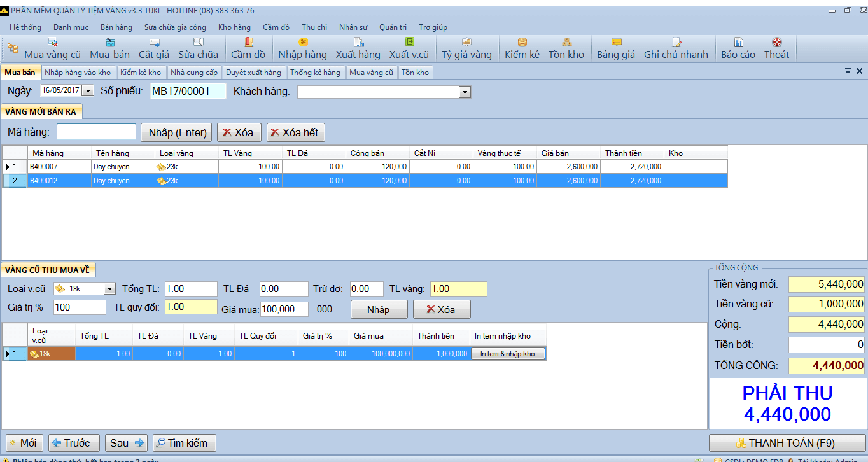Click the Thoát exit icon
The width and height of the screenshot is (868, 462).
(x=776, y=49)
